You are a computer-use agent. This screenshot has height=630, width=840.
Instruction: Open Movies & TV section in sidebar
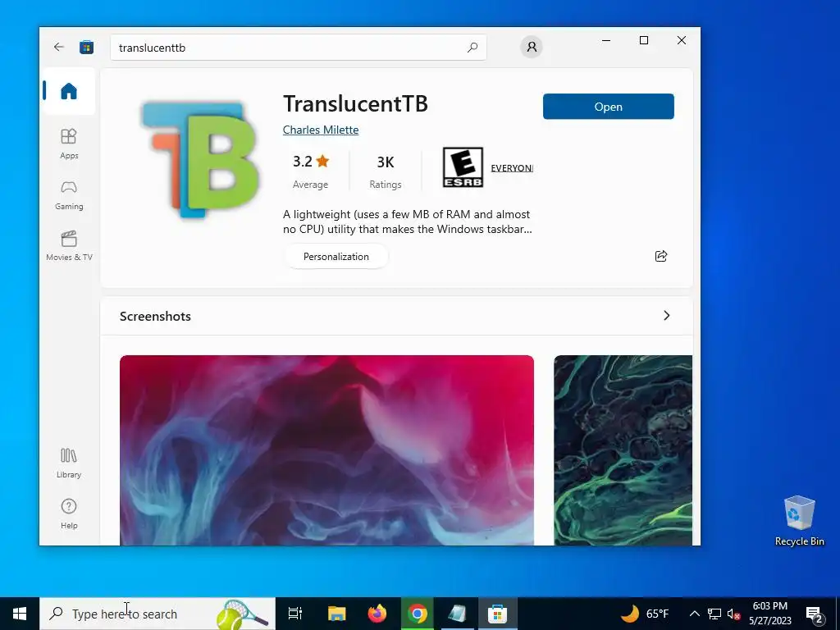(x=69, y=246)
